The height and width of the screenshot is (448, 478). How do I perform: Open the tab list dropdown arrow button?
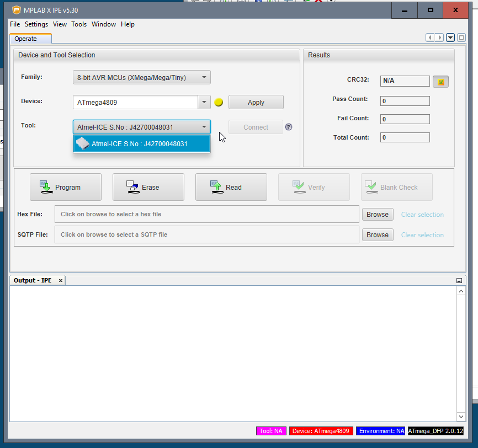click(x=450, y=38)
